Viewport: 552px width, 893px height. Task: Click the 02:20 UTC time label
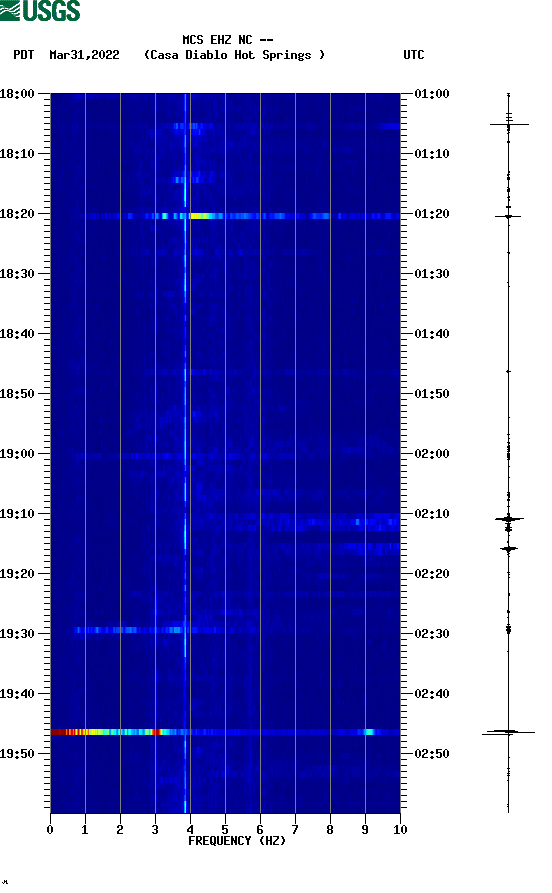click(x=432, y=574)
